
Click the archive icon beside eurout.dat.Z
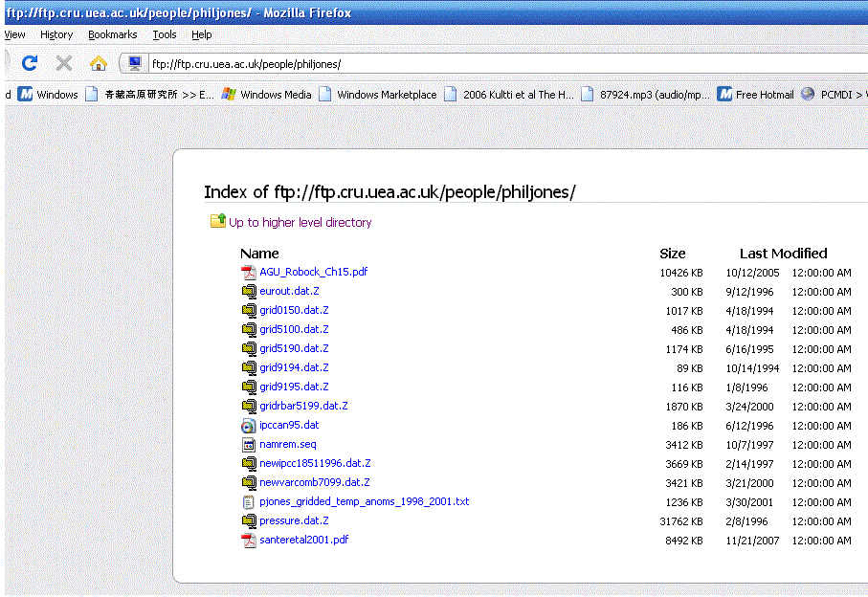pyautogui.click(x=249, y=291)
